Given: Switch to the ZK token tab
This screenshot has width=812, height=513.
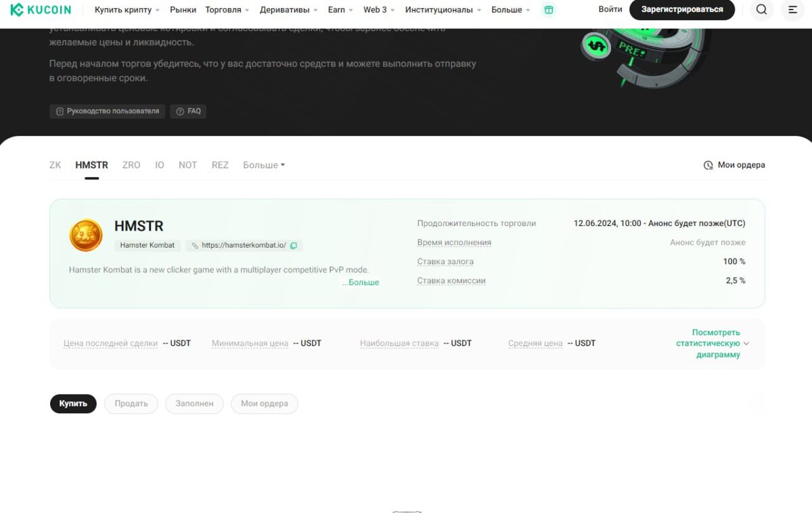Looking at the screenshot, I should tap(55, 165).
